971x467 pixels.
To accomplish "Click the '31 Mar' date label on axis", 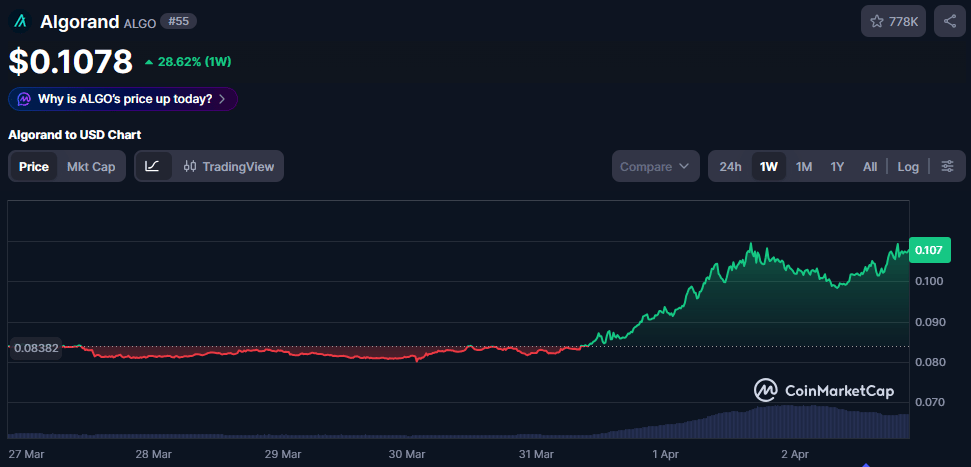I will tap(536, 454).
